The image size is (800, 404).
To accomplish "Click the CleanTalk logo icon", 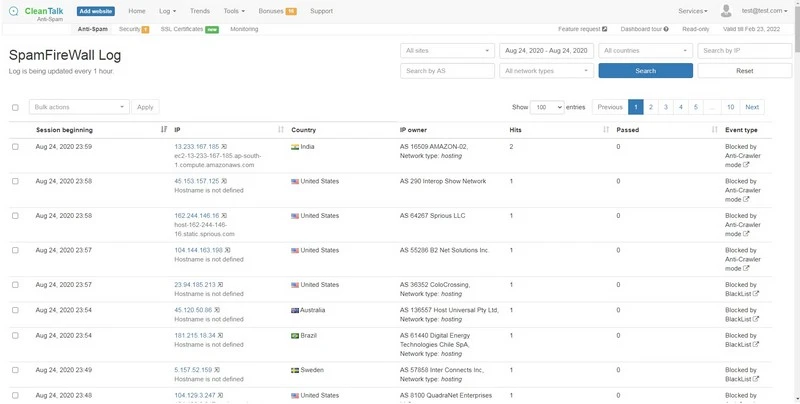I will pos(14,11).
